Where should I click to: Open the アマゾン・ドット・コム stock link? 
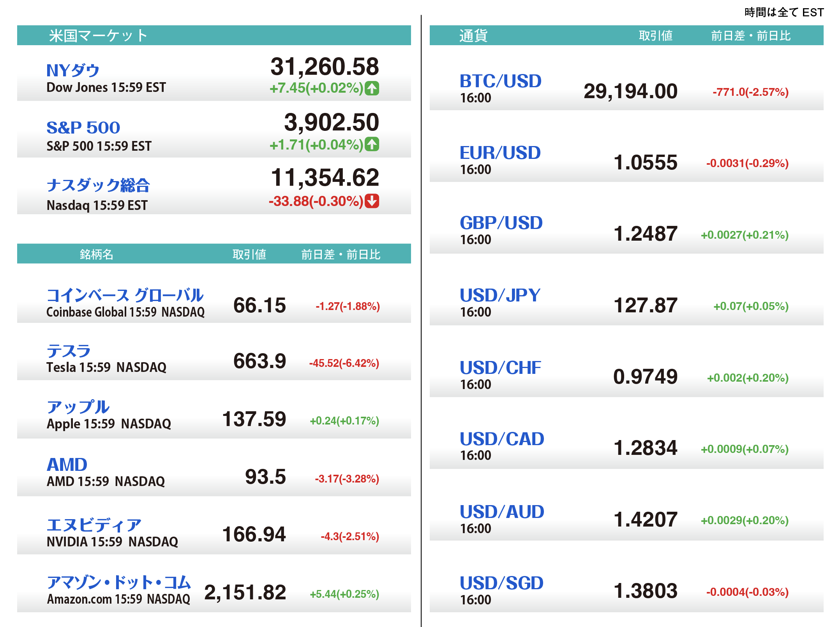119,582
